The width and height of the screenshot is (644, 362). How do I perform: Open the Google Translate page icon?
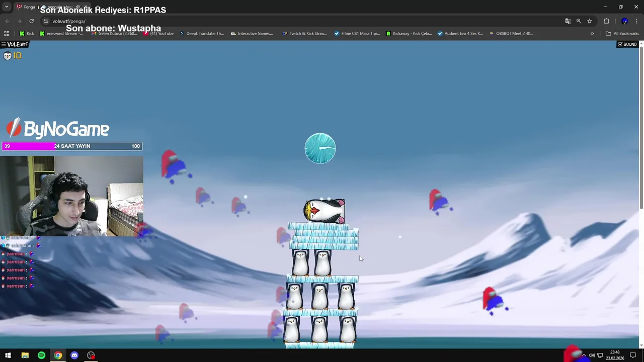(568, 21)
